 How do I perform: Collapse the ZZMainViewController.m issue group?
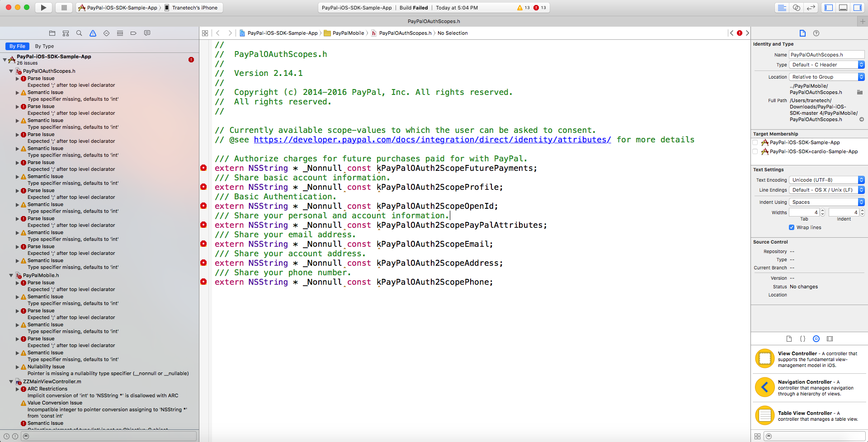11,381
